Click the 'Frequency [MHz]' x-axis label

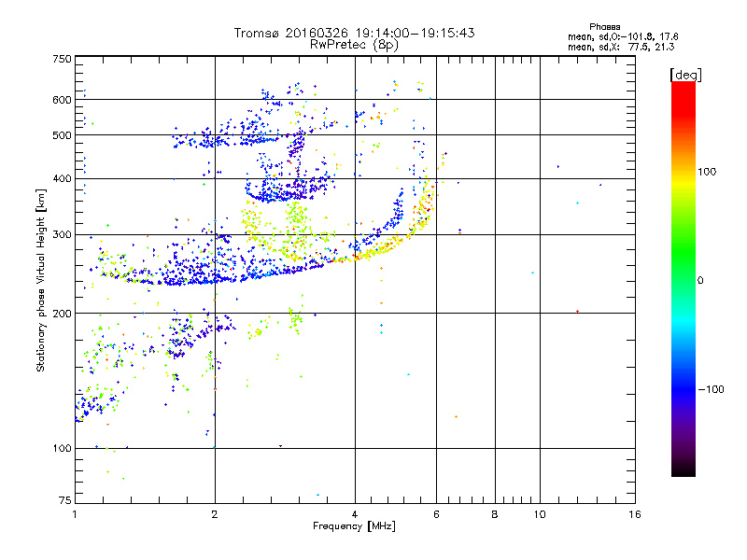click(354, 526)
